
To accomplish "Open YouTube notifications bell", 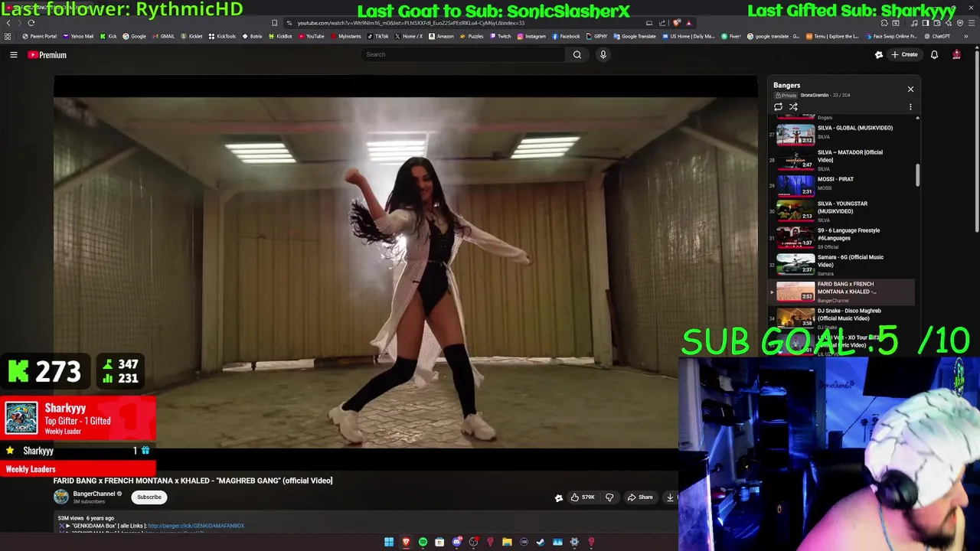I will (934, 54).
